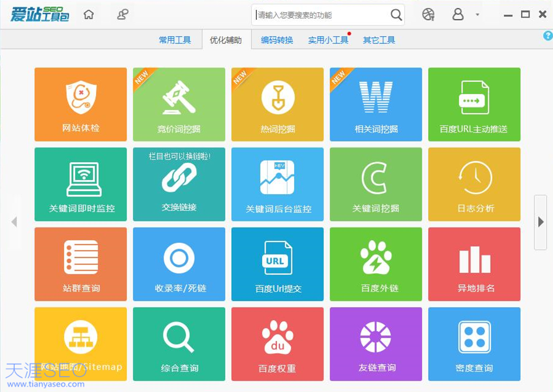553x392 pixels.
Task: Open the 百度外链 paw icon tile
Action: point(376,264)
